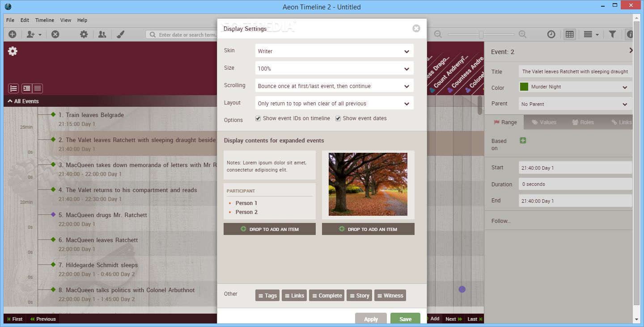This screenshot has width=644, height=327.
Task: Open the File menu
Action: coord(10,20)
